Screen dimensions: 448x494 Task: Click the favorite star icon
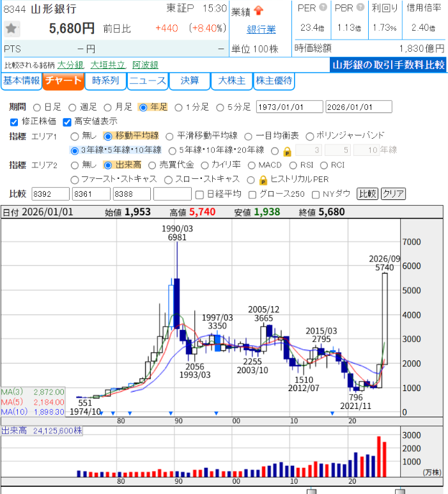pos(12,29)
